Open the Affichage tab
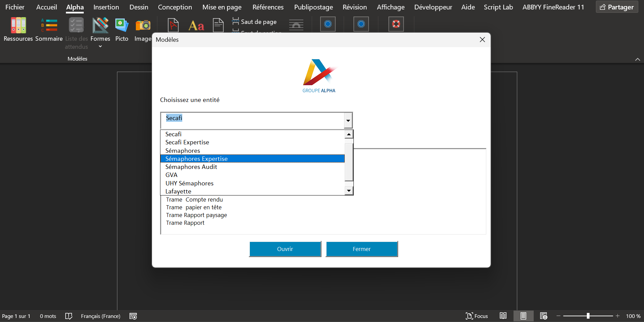Viewport: 644px width, 322px height. coord(391,7)
